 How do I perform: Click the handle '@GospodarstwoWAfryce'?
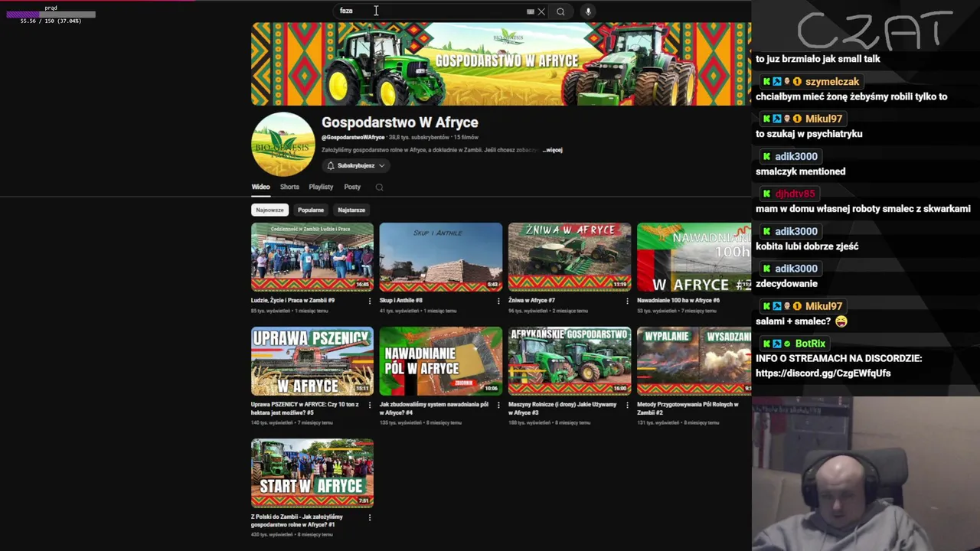(x=353, y=138)
